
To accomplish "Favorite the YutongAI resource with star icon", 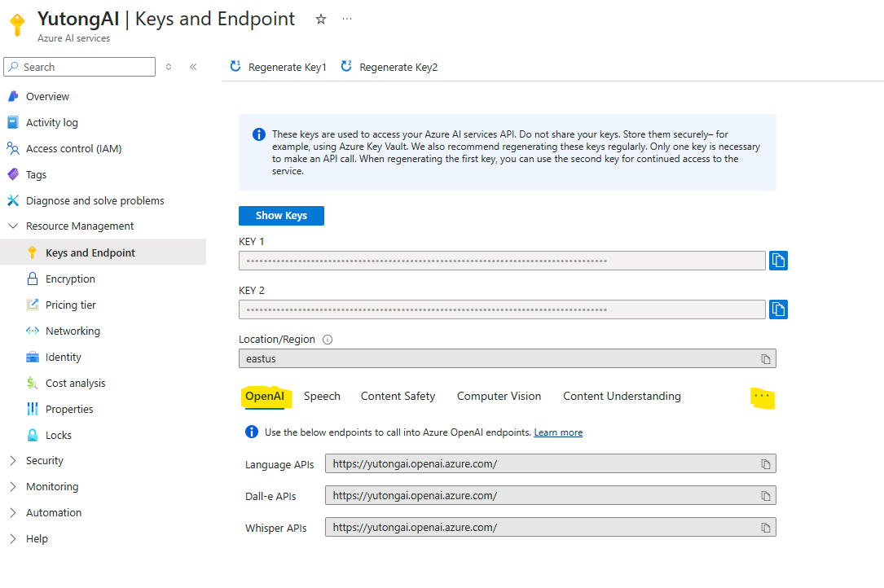I will (321, 20).
